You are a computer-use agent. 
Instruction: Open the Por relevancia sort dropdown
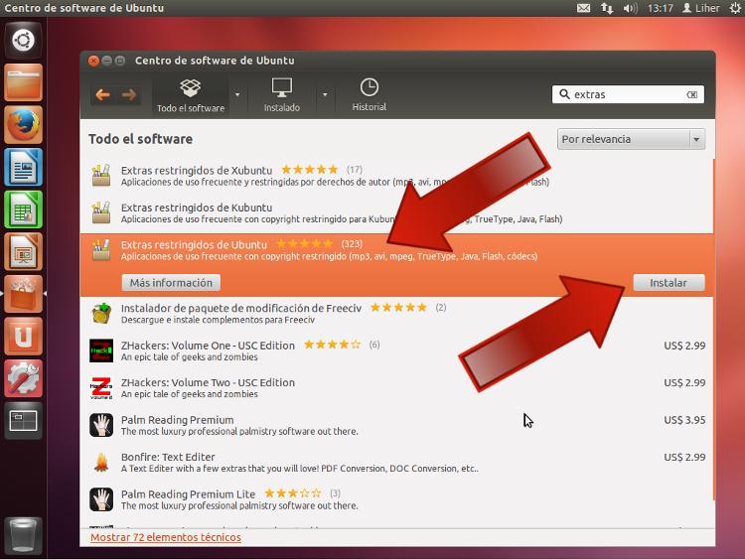(x=631, y=139)
